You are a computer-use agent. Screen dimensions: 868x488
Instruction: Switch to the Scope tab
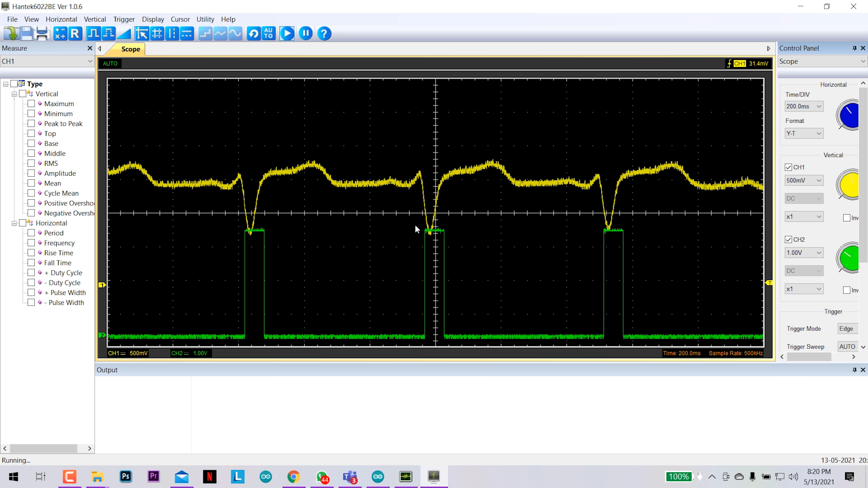(130, 50)
